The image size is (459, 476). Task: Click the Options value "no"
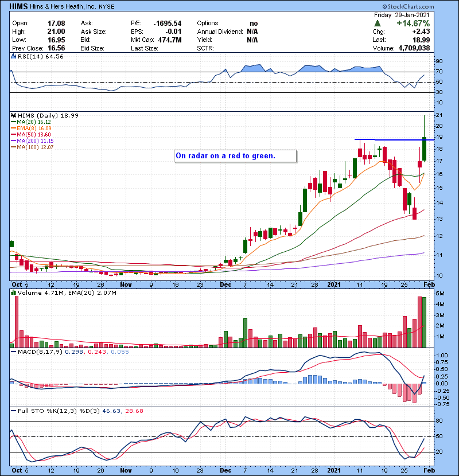click(254, 24)
